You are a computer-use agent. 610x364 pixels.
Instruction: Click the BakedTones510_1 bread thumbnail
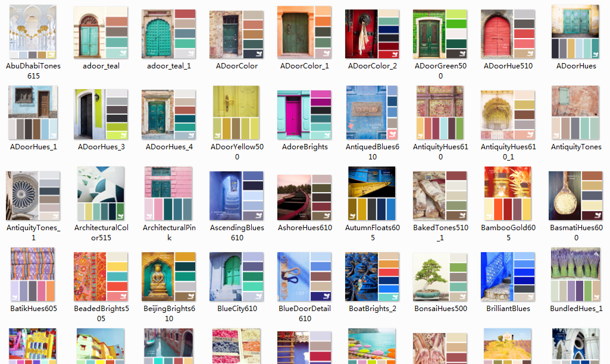[440, 196]
